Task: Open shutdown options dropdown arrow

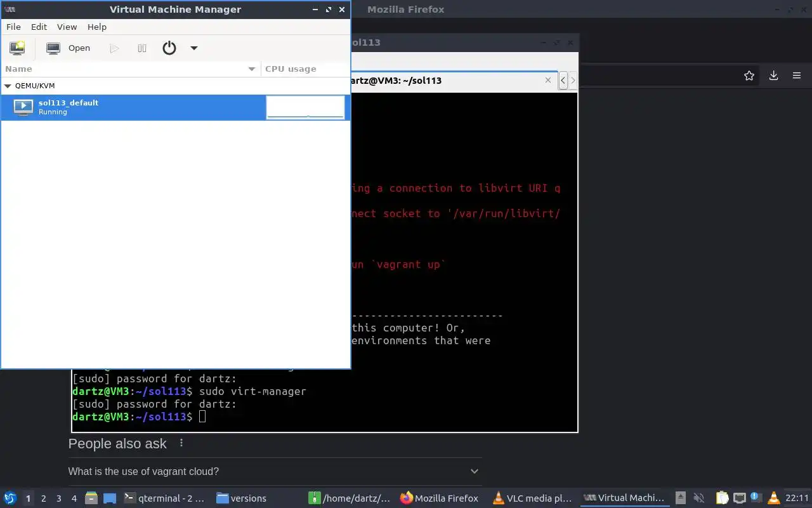Action: [194, 48]
